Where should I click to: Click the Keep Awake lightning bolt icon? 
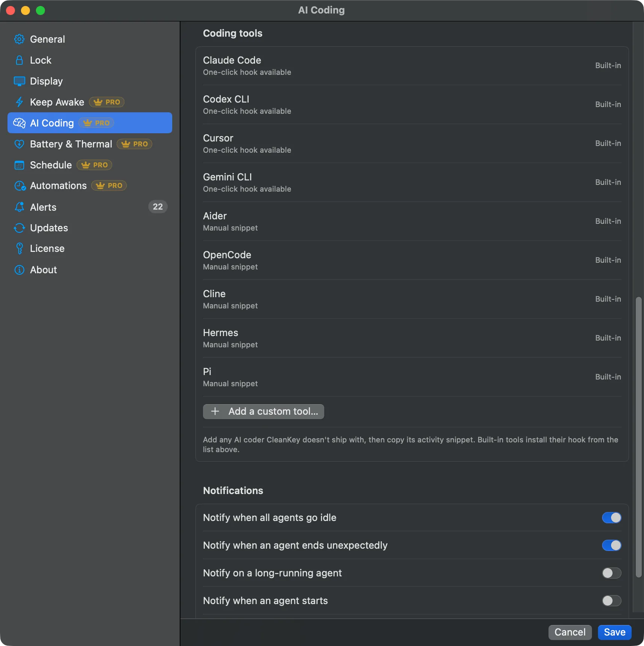[x=19, y=102]
